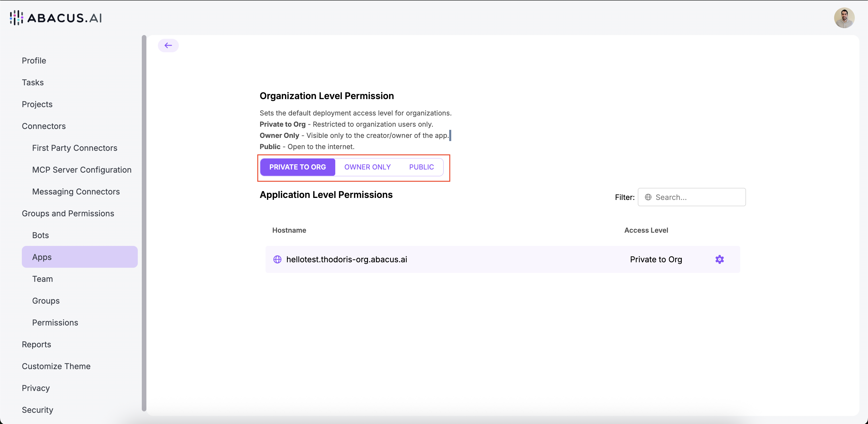Open the Profile sidebar item
The height and width of the screenshot is (424, 868).
34,61
